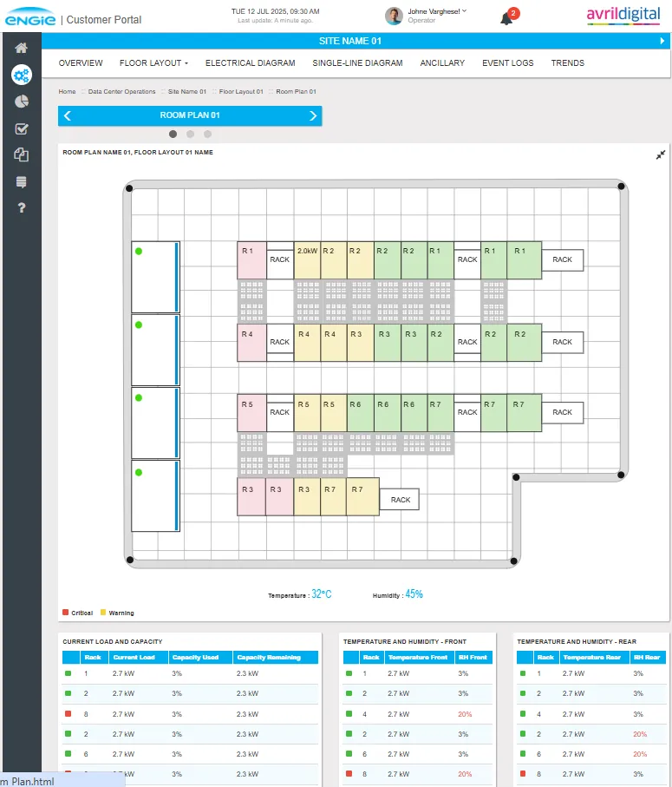Sort by Current Load column header
The height and width of the screenshot is (787, 672).
139,658
